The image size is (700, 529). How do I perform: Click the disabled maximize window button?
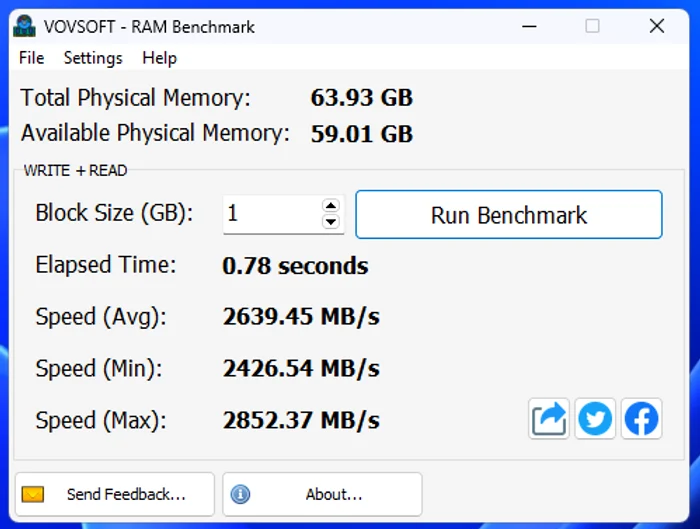(x=592, y=26)
